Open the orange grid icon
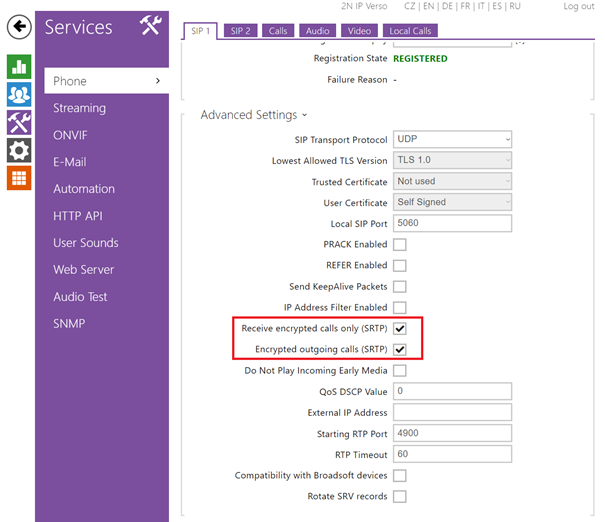 [x=18, y=179]
